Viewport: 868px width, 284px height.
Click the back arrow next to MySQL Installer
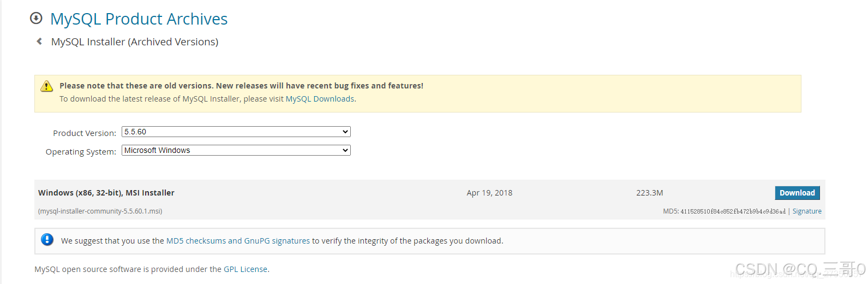[39, 42]
